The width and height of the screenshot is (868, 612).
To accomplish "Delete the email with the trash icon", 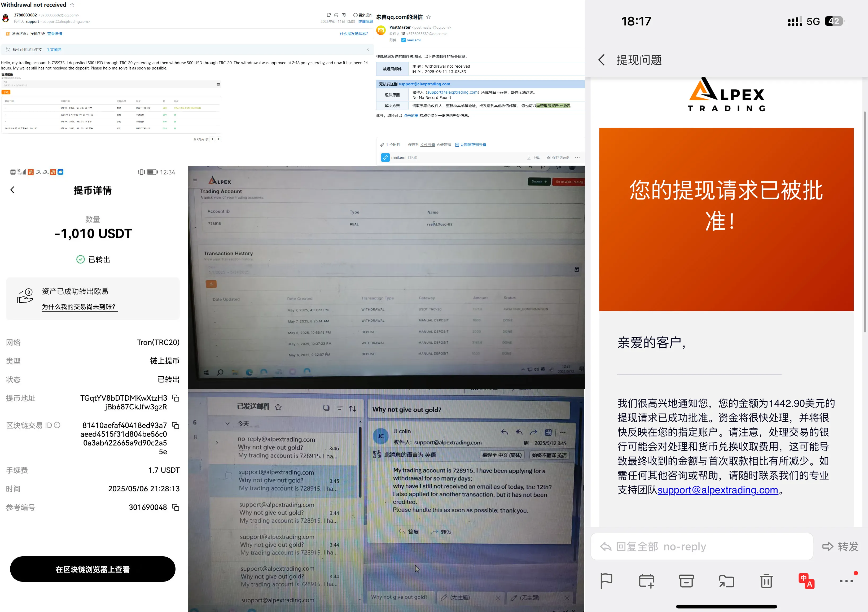I will [766, 581].
